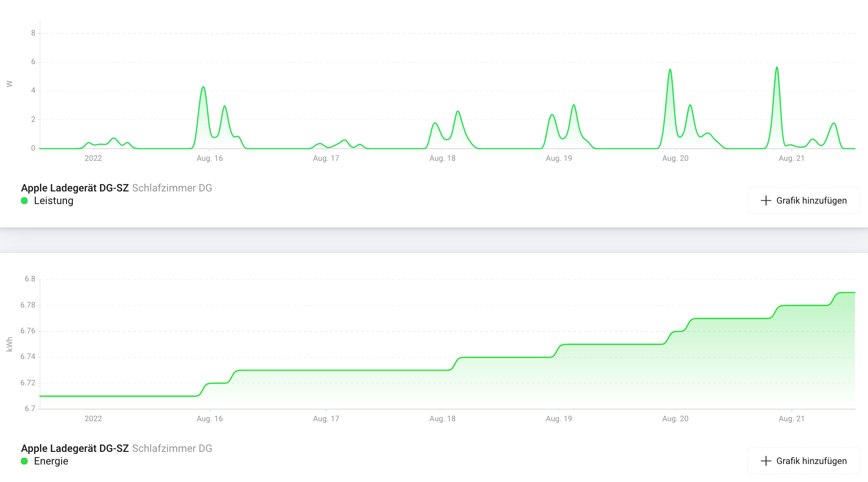Select Schlafzimmer DG room label in power chart
The height and width of the screenshot is (482, 868).
172,188
